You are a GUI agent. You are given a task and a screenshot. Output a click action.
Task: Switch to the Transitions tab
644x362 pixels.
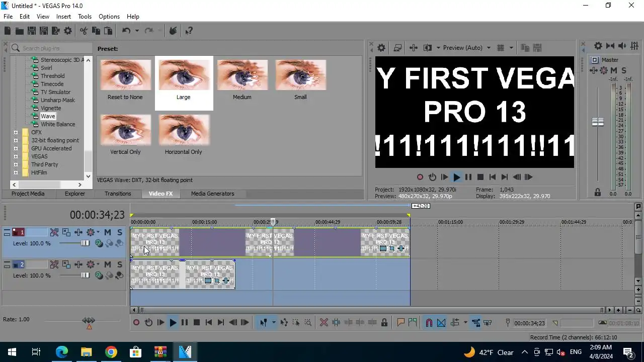[118, 194]
